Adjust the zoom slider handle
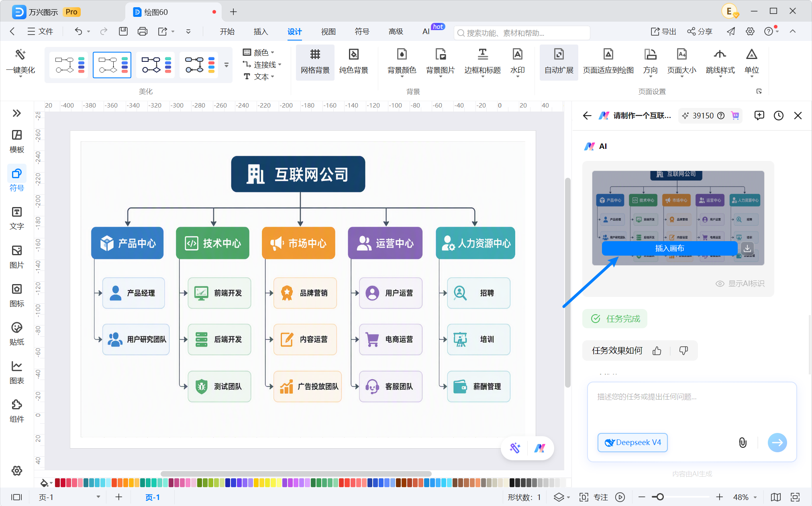Screen dimensions: 812x506 (x=660, y=497)
